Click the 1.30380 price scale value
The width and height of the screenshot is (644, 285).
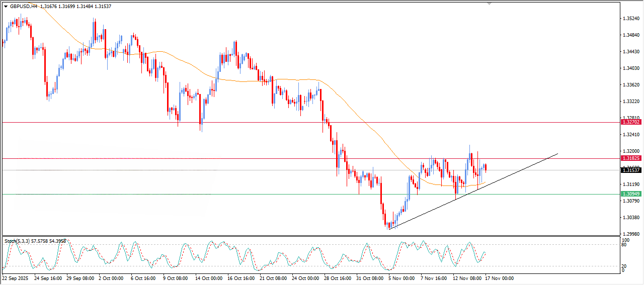630,218
